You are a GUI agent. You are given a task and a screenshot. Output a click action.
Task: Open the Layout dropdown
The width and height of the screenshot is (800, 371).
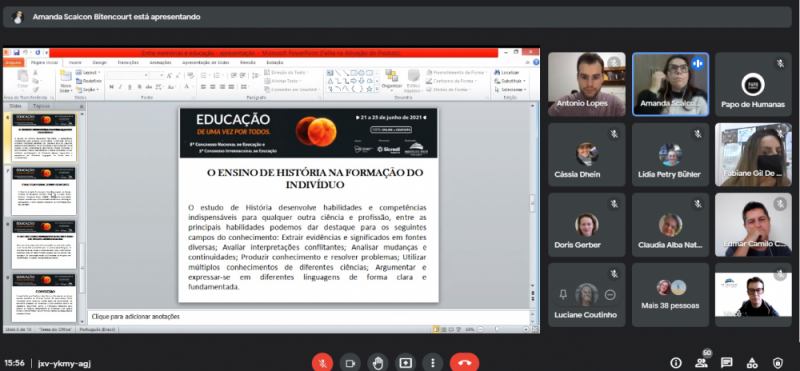[89, 72]
